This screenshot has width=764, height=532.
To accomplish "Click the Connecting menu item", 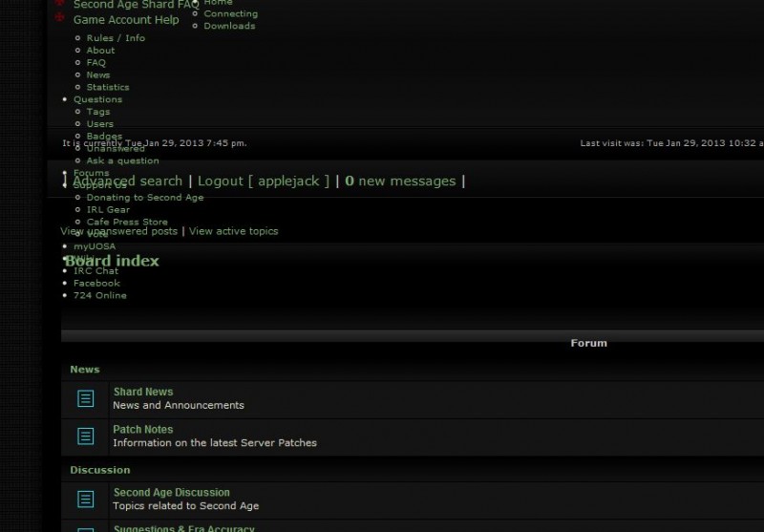I will click(230, 14).
